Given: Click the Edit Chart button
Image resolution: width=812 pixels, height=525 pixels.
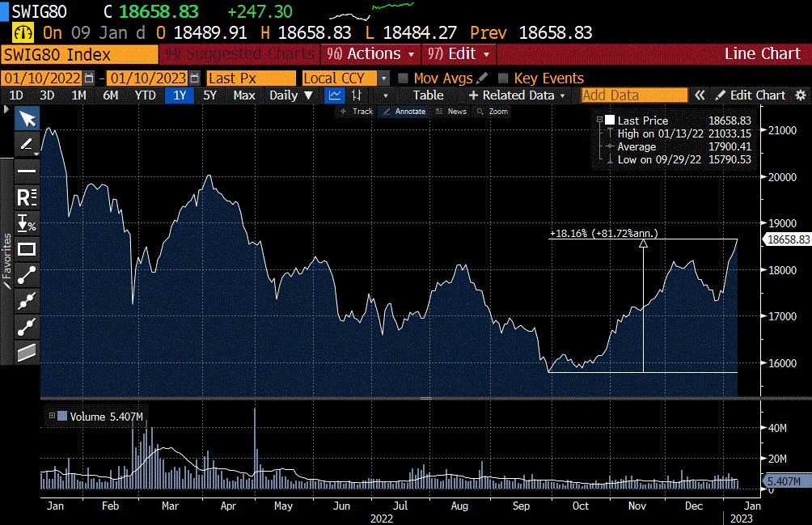Looking at the screenshot, I should (751, 95).
